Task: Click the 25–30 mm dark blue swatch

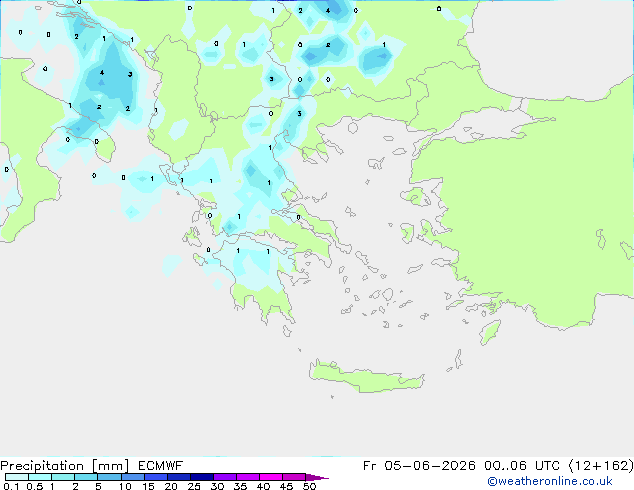Action: point(202,477)
